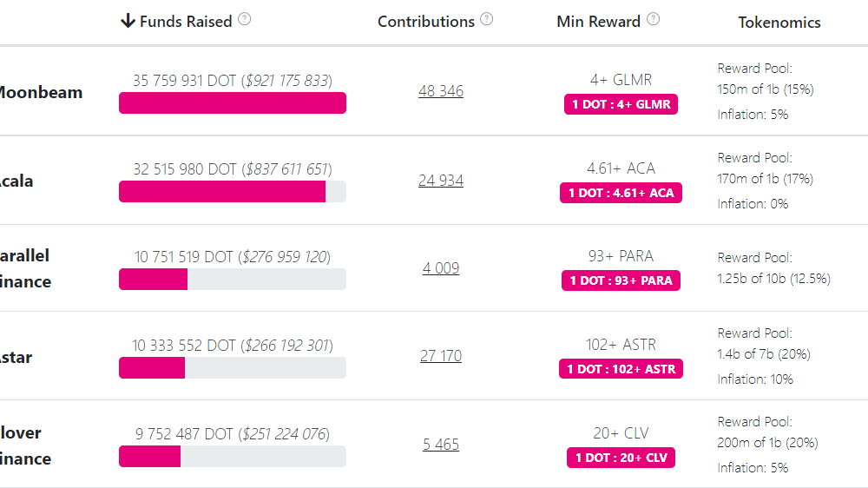This screenshot has height=488, width=868.
Task: Open Astar's 27 170 contributions link
Action: [441, 356]
